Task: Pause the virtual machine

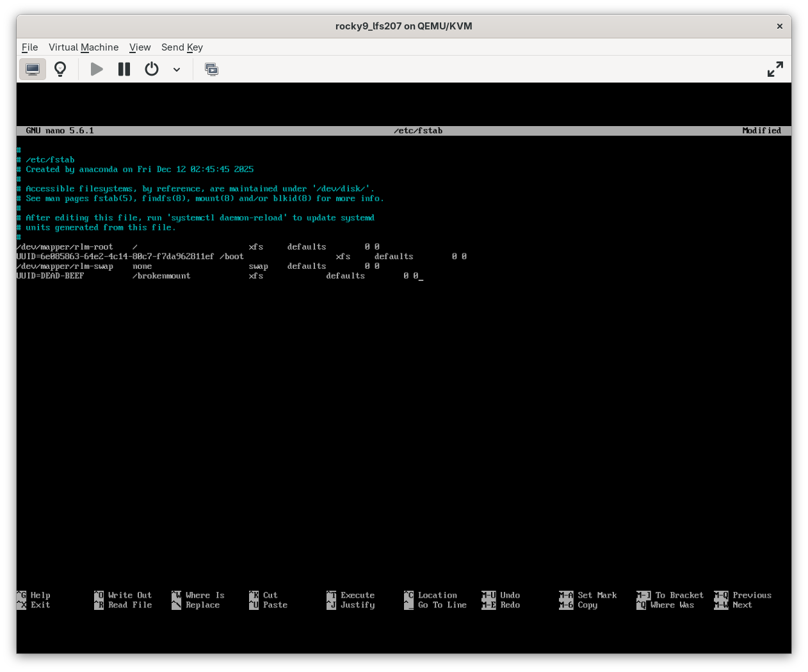Action: (124, 68)
